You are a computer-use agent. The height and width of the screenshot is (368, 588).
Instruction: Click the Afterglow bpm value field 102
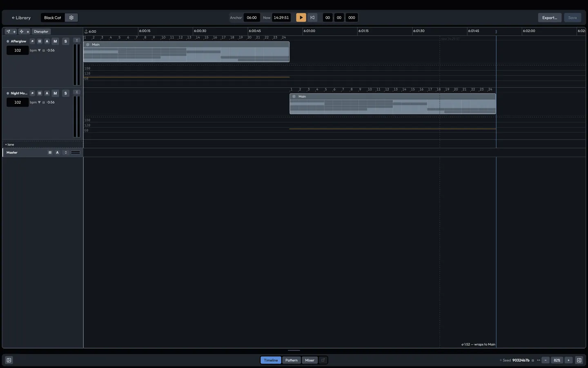tap(18, 50)
